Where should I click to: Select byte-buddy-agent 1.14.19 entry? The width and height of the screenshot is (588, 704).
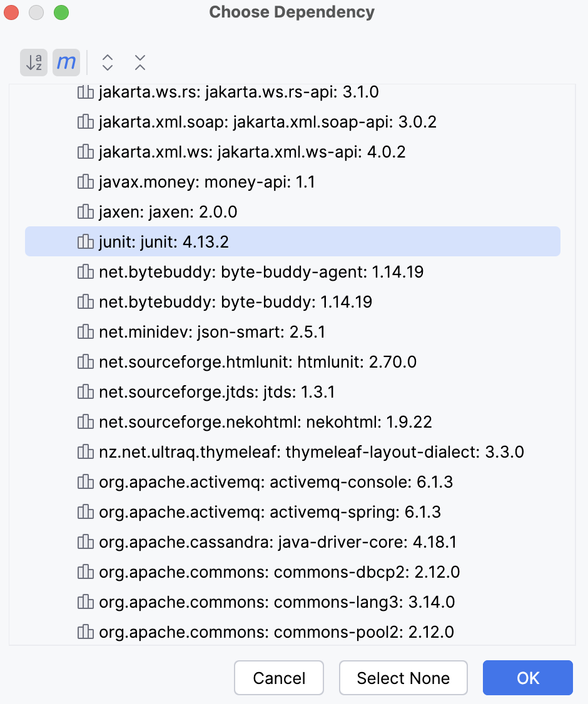(x=261, y=272)
